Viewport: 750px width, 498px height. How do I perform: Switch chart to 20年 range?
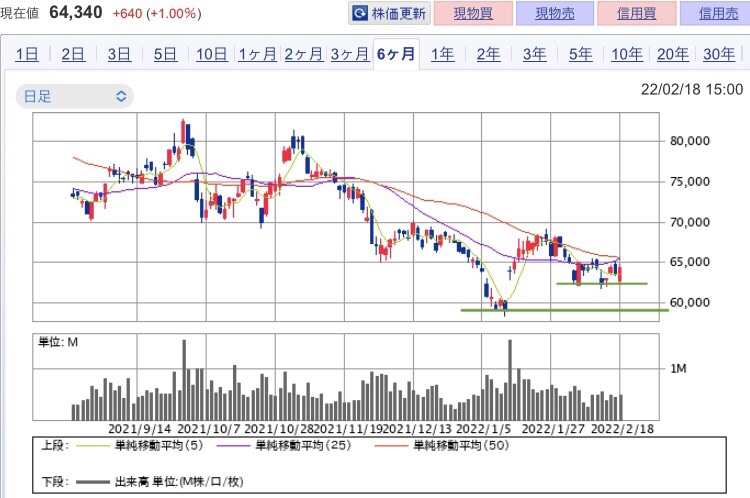pos(673,54)
